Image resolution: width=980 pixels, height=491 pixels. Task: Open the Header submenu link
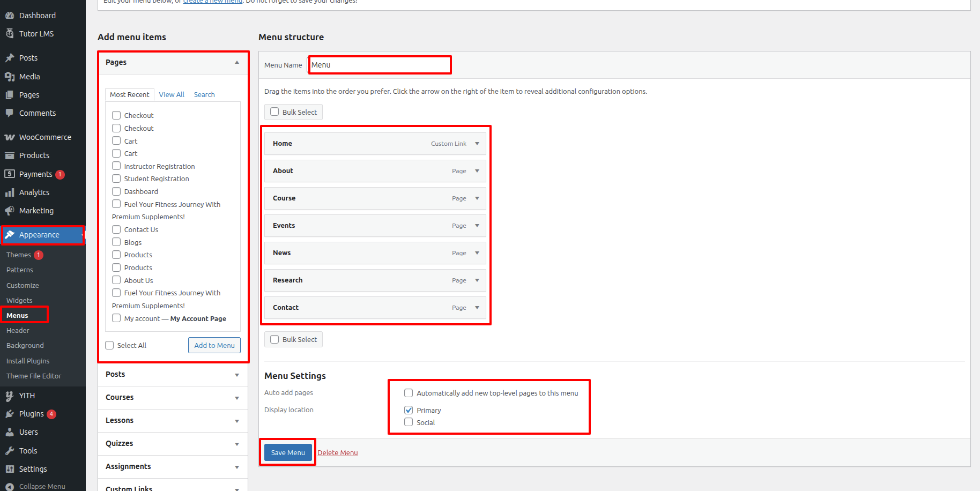click(18, 331)
